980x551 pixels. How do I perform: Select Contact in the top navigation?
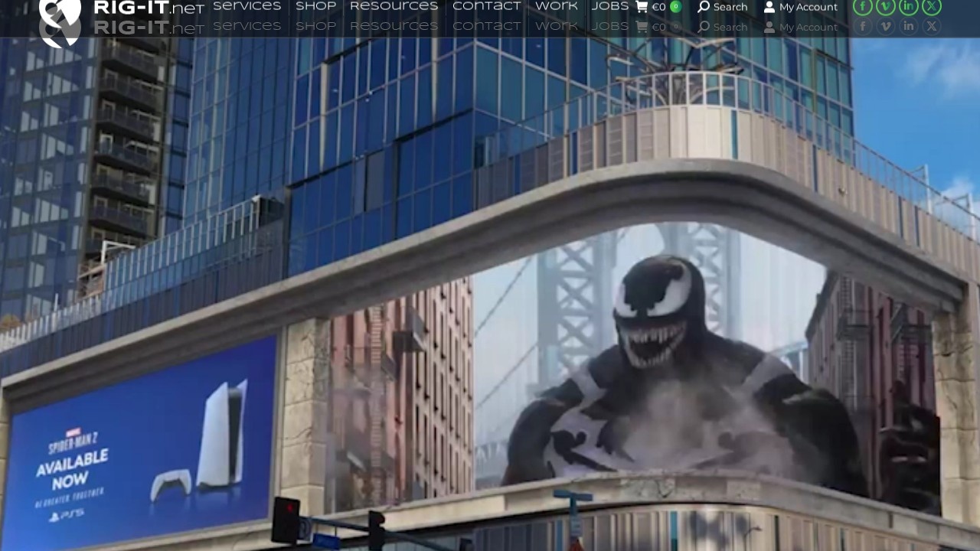coord(487,6)
